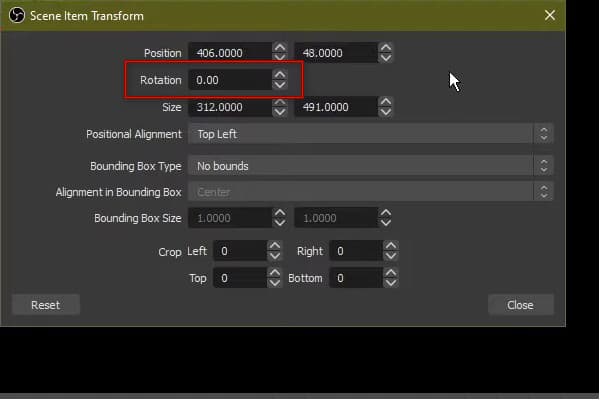This screenshot has height=400, width=600.
Task: Click the Rotation label
Action: (161, 80)
